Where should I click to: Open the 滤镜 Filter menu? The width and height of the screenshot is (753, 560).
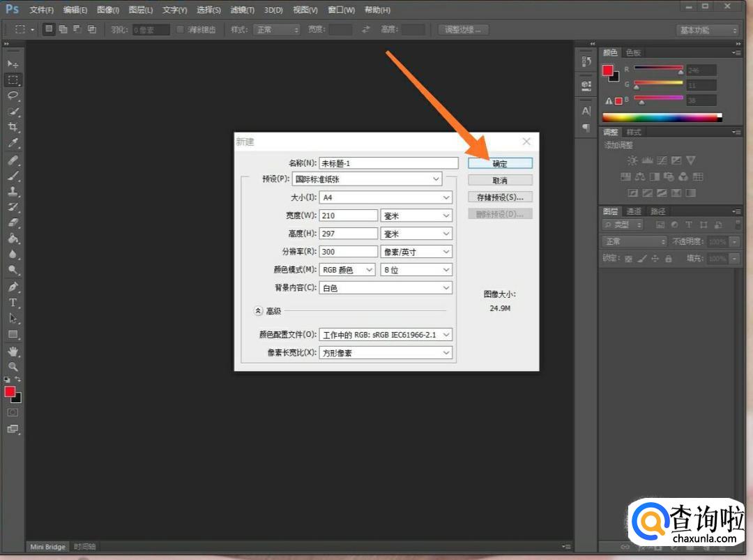[242, 10]
